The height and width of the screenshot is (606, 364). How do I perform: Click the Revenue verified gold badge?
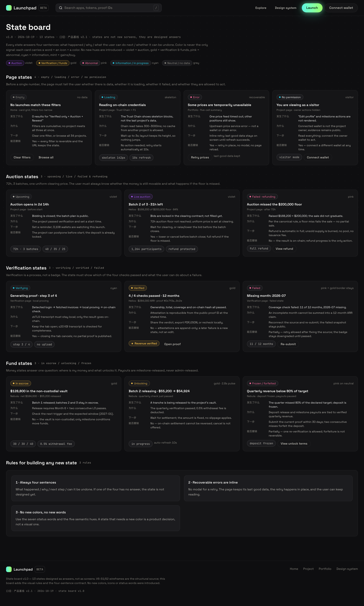(x=144, y=343)
